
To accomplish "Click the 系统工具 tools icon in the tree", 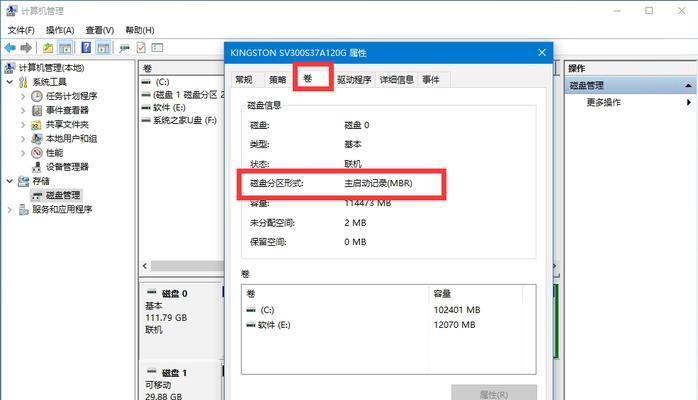I will click(x=24, y=82).
